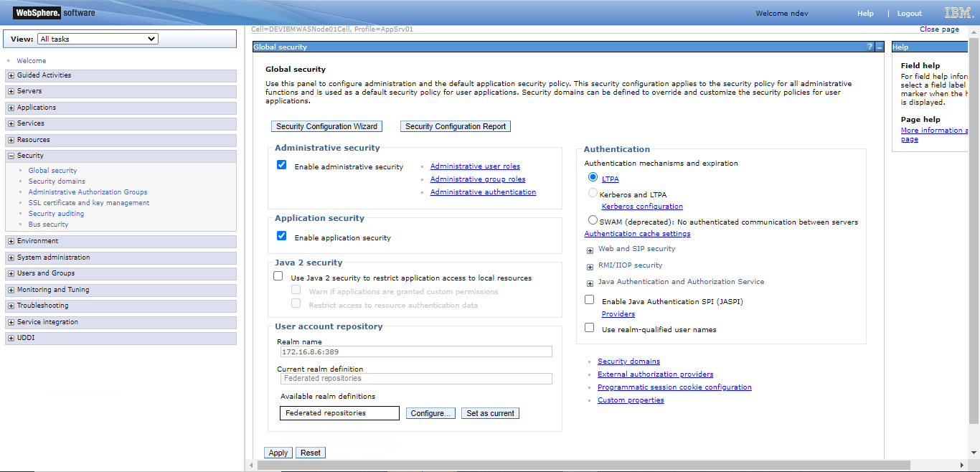The image size is (980, 472).
Task: Click the Reset button
Action: coord(311,453)
